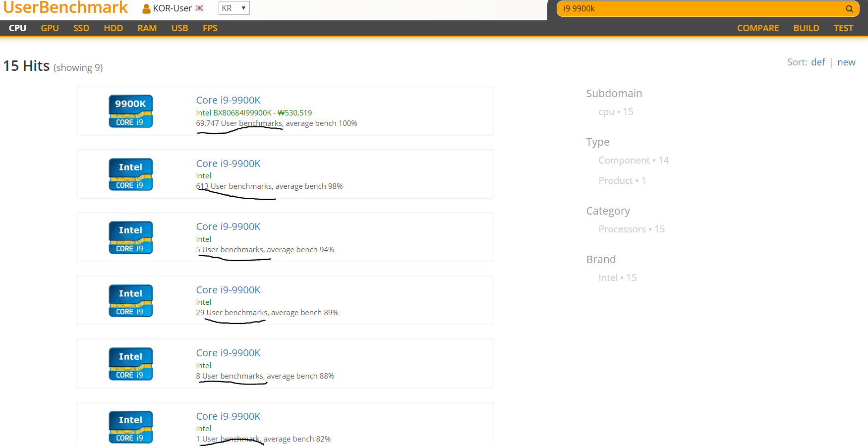The image size is (868, 446).
Task: Open the KR country dropdown
Action: pyautogui.click(x=234, y=8)
